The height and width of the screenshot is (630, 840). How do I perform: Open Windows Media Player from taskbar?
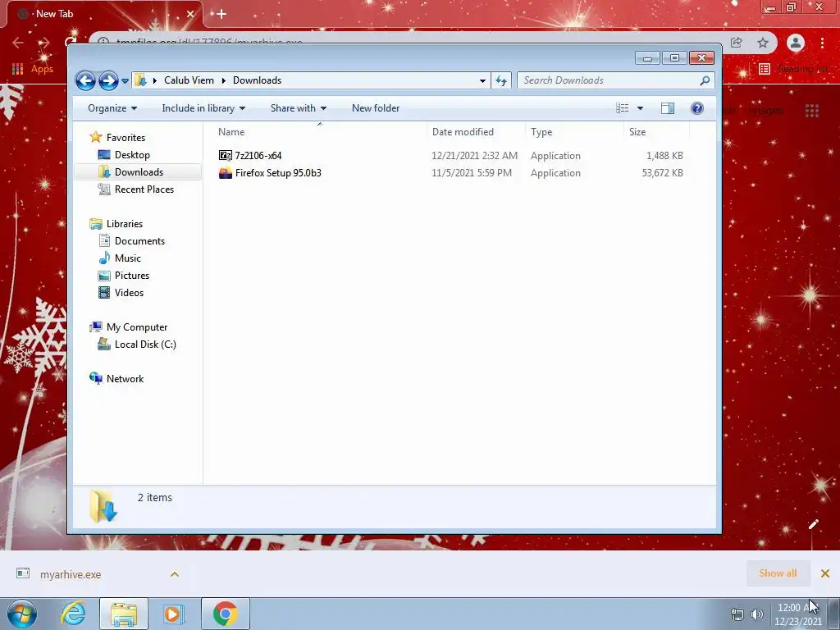click(x=172, y=614)
